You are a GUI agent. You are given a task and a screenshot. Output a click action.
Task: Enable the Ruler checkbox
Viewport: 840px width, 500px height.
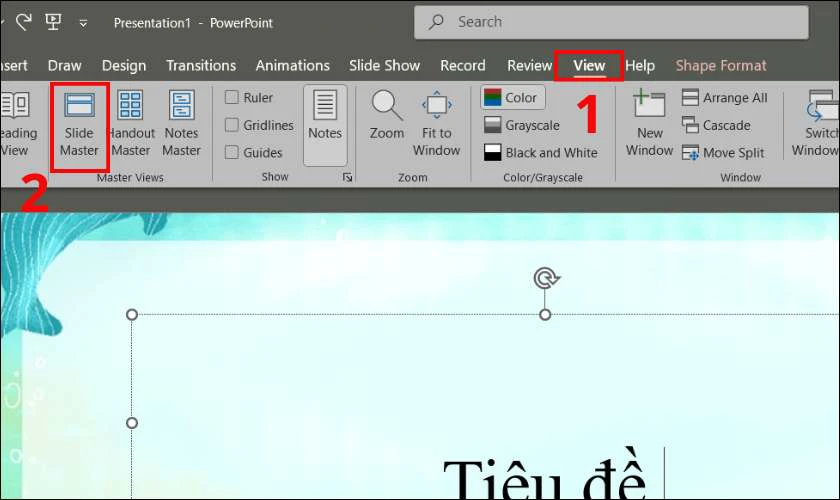tap(231, 98)
